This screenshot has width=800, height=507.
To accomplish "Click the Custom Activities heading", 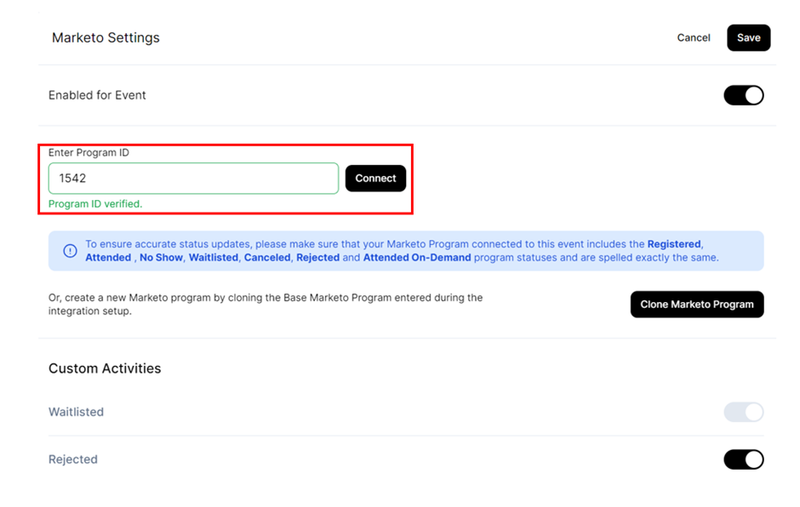I will 105,368.
